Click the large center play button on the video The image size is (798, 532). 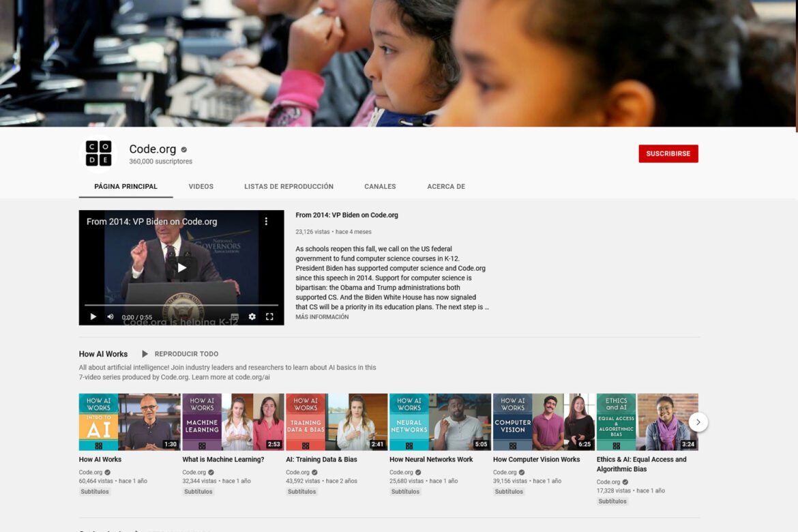coord(181,267)
